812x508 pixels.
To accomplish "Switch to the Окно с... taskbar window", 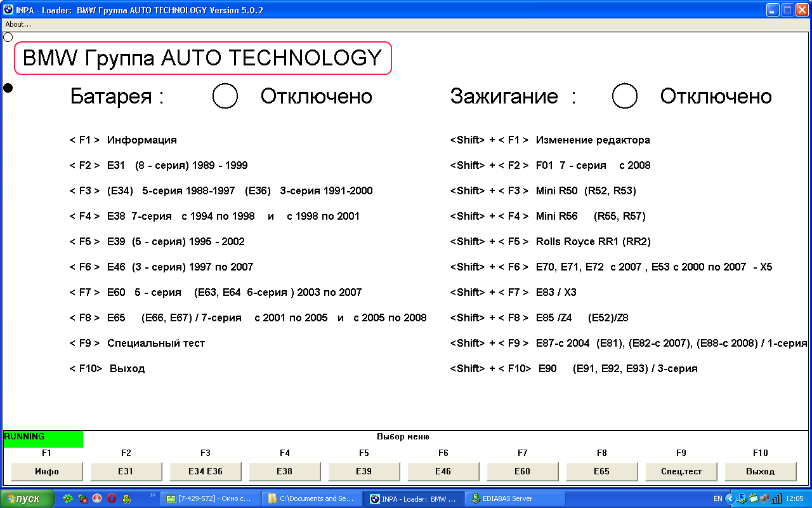I will [x=211, y=498].
